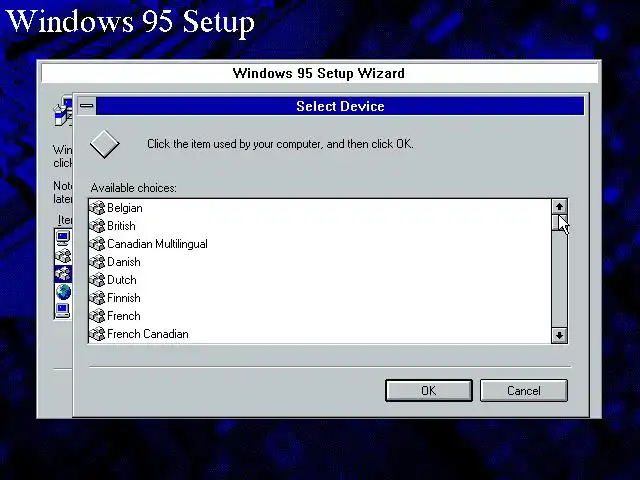Click the unhighlighted device icon below the monitor in Setup Wizard
The width and height of the screenshot is (640, 480).
point(63,256)
